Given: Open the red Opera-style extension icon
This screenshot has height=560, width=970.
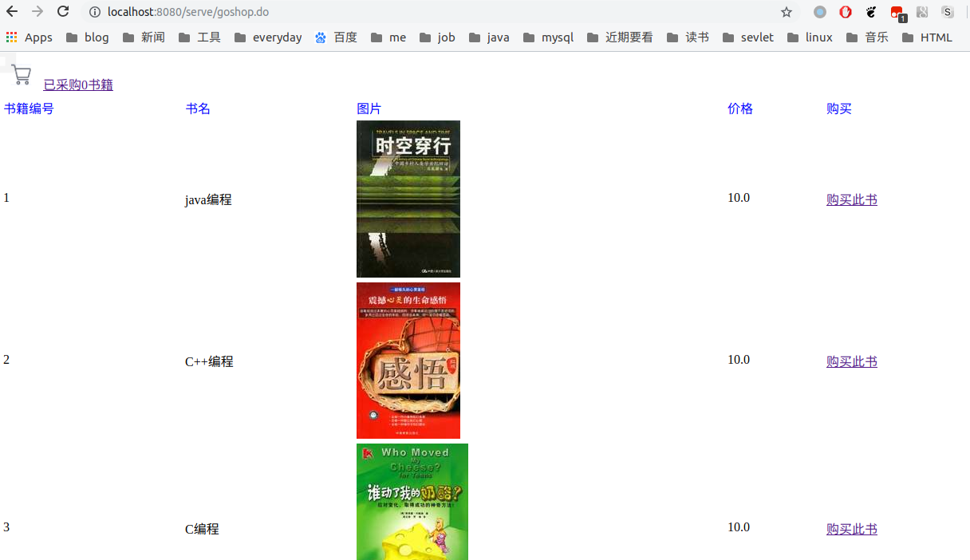Looking at the screenshot, I should point(846,12).
